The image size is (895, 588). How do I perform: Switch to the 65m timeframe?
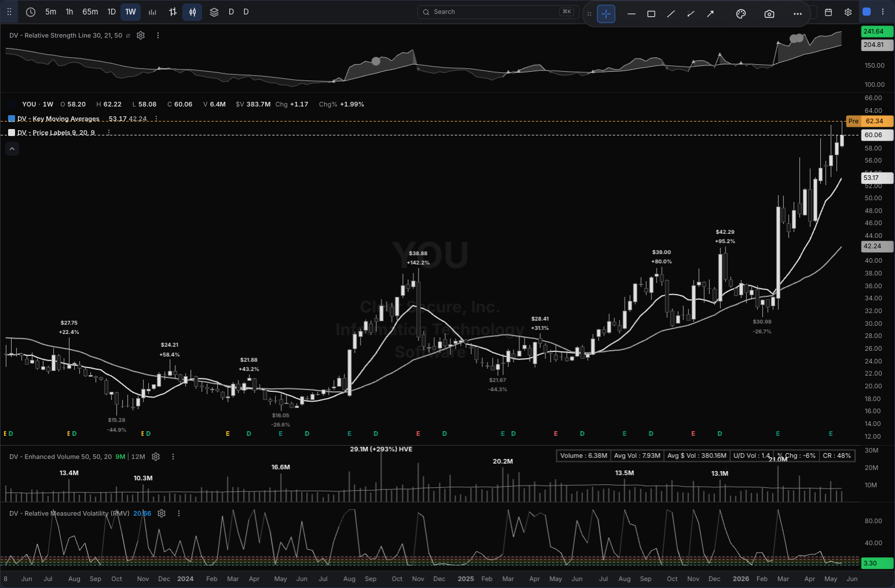coord(90,12)
